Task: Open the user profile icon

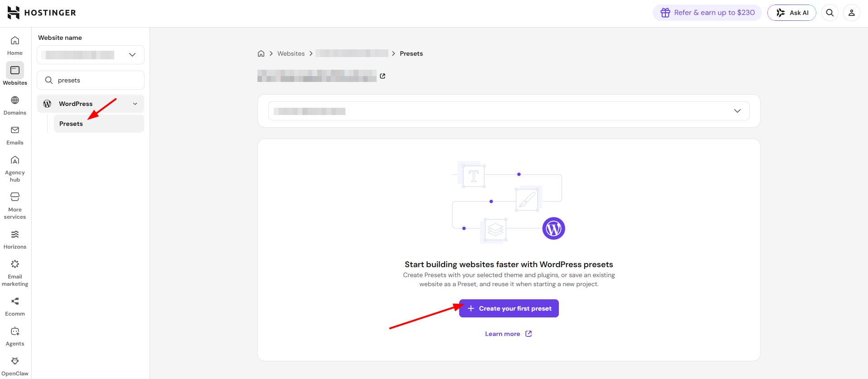Action: (x=852, y=13)
